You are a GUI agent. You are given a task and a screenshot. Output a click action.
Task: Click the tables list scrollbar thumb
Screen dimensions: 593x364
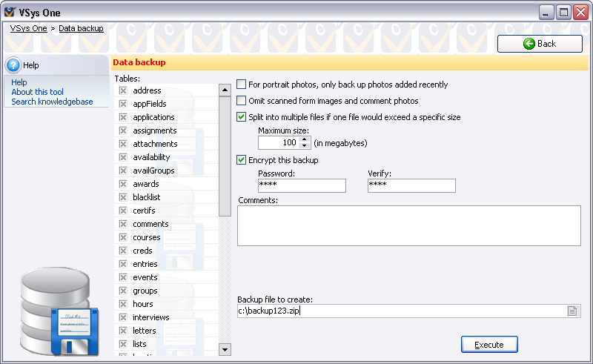coord(225,156)
